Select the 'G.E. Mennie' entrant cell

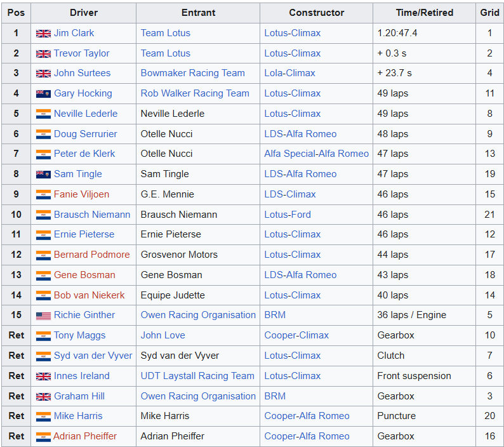[x=198, y=194]
